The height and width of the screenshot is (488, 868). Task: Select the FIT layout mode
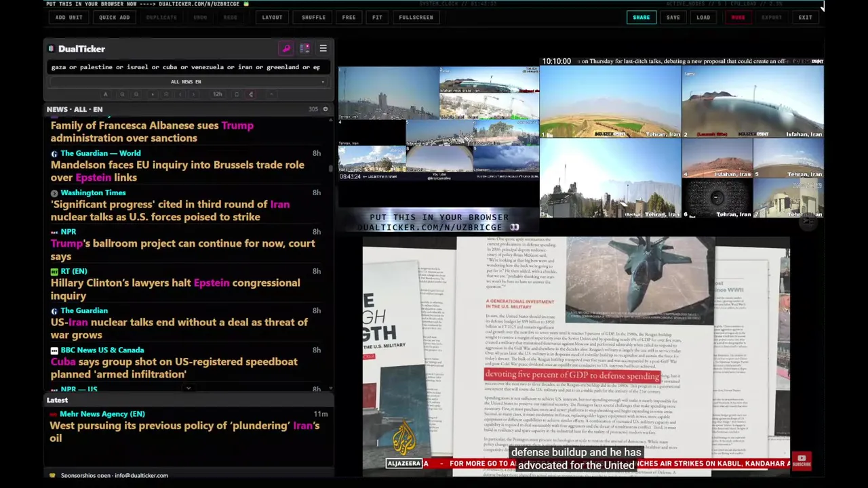tap(377, 18)
